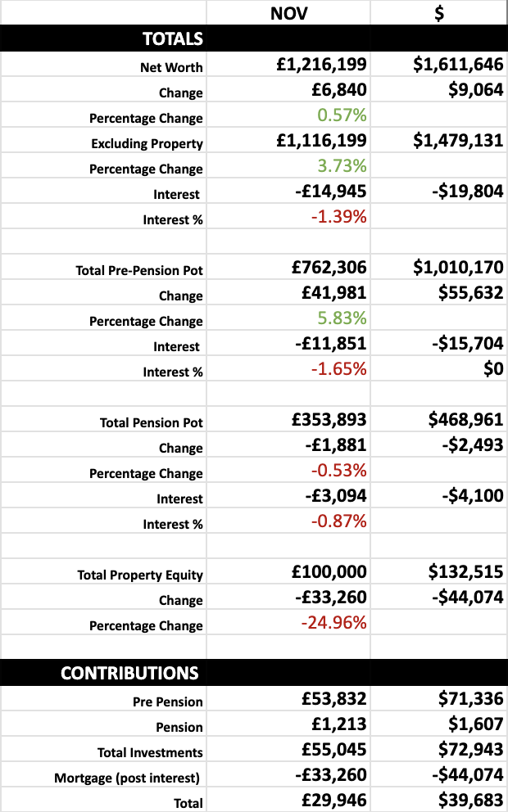The width and height of the screenshot is (508, 812).
Task: Select the 5.83% Percentage Change cell
Action: [342, 318]
